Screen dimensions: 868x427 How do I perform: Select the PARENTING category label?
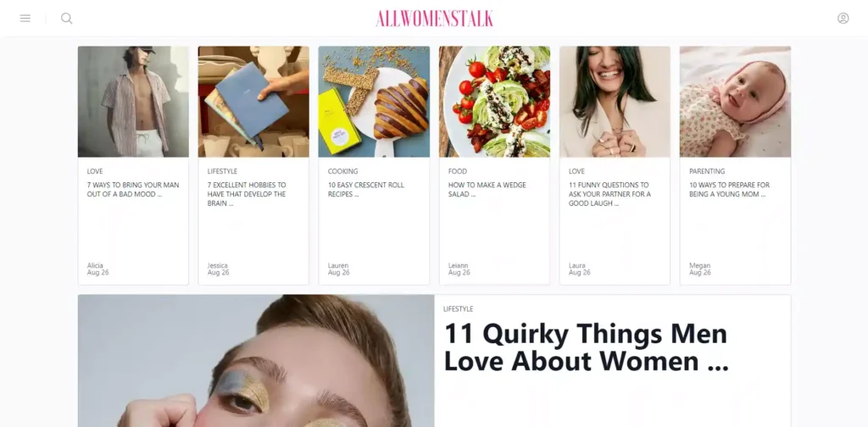(x=707, y=171)
